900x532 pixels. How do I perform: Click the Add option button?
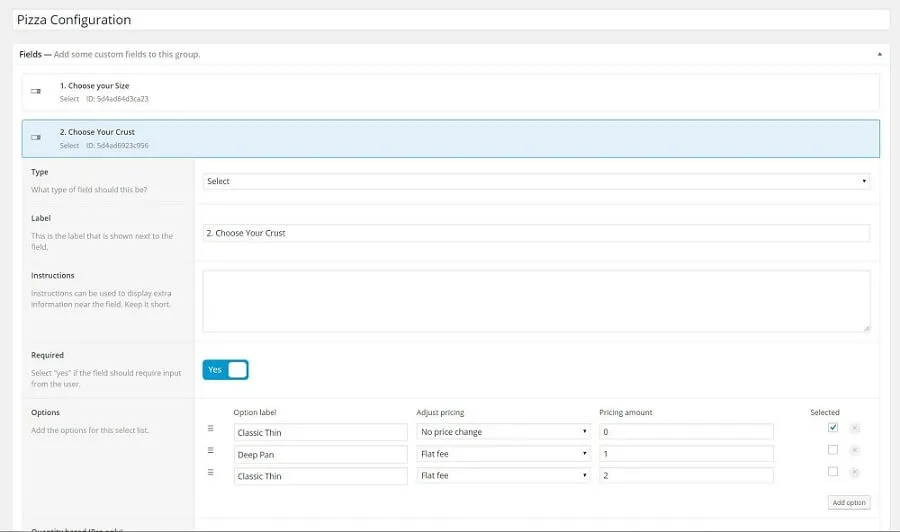tap(849, 502)
